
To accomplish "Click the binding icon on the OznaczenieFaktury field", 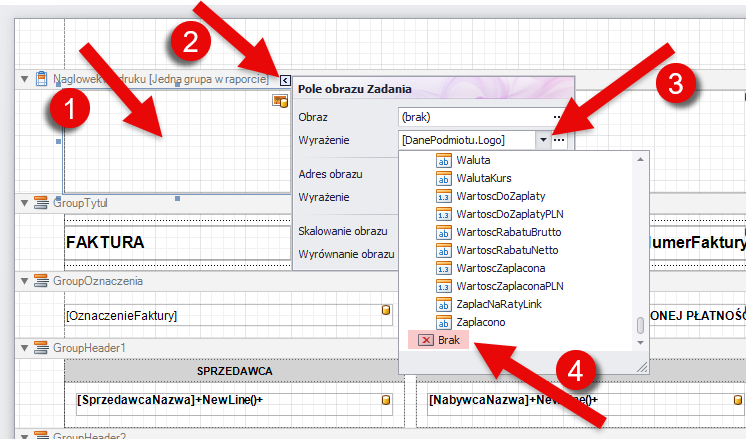I will [386, 312].
